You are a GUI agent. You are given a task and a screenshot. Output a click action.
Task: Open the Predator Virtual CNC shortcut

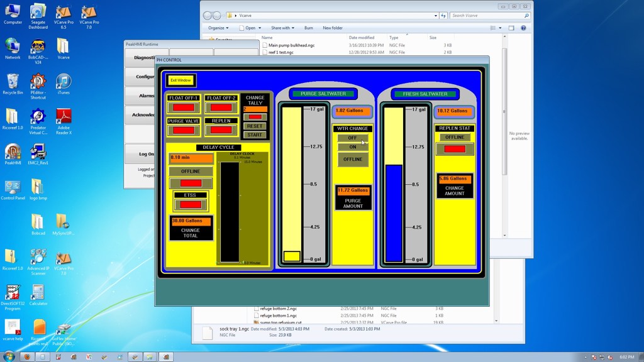point(38,117)
